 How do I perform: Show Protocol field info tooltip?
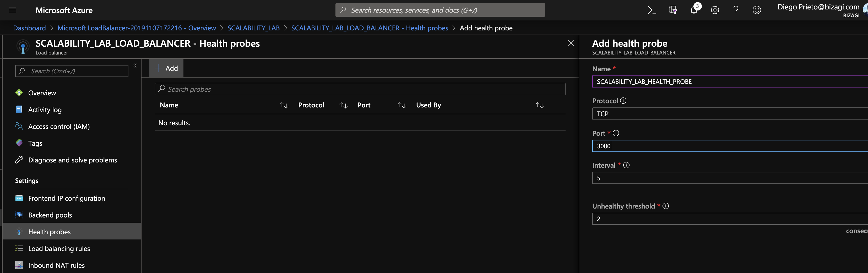[x=623, y=101]
